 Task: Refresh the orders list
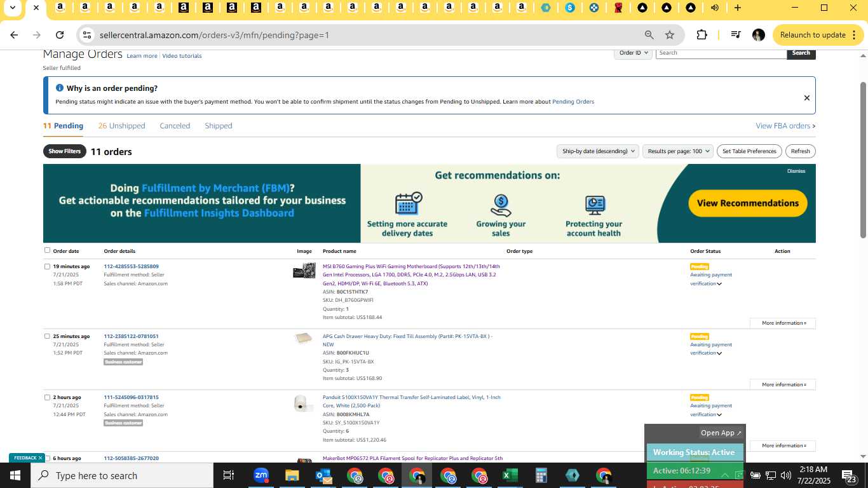[x=800, y=151]
